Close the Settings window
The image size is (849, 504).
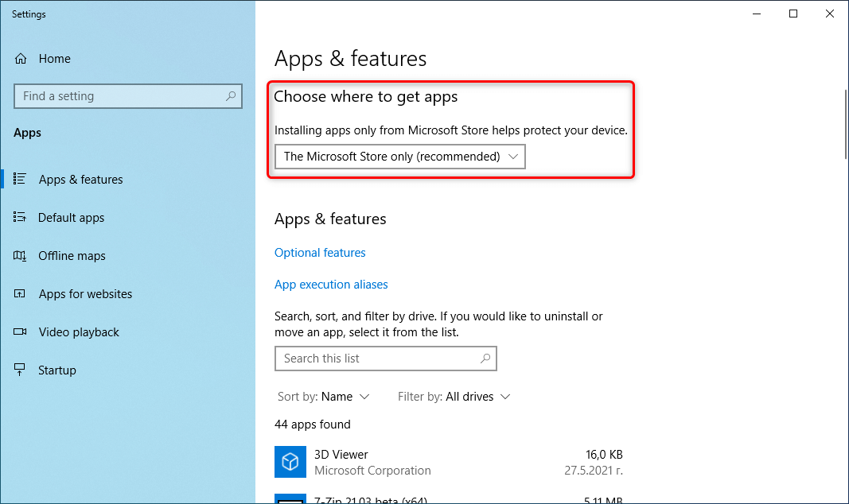click(830, 14)
